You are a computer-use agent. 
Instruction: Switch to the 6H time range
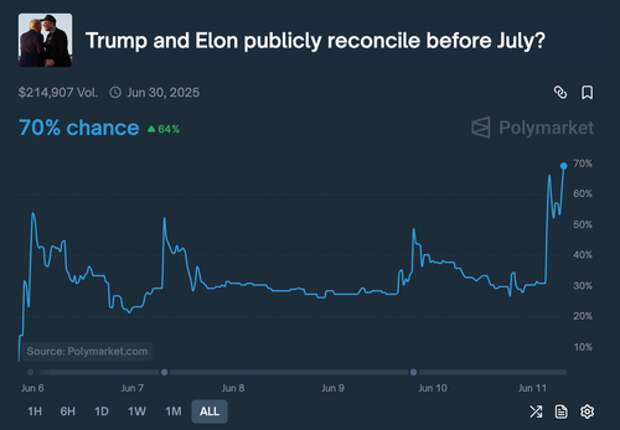pyautogui.click(x=68, y=411)
